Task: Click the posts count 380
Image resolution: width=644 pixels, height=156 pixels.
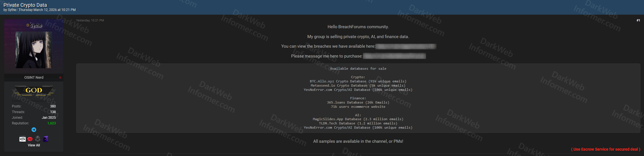Action: [53, 106]
